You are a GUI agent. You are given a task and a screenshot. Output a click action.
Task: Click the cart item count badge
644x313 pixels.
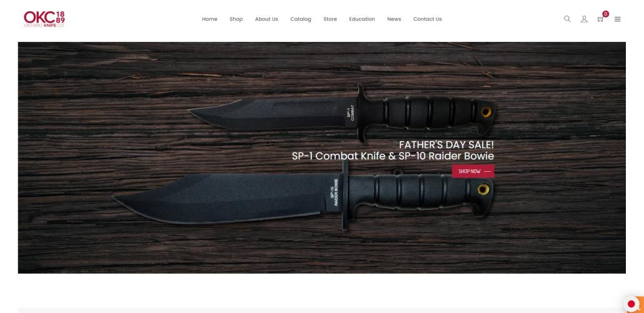click(x=605, y=14)
